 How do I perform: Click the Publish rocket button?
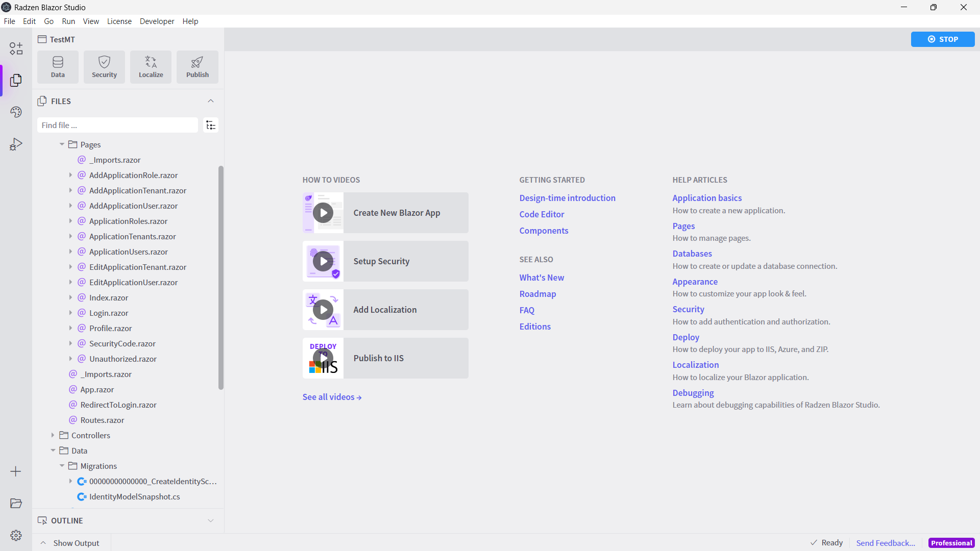[197, 67]
